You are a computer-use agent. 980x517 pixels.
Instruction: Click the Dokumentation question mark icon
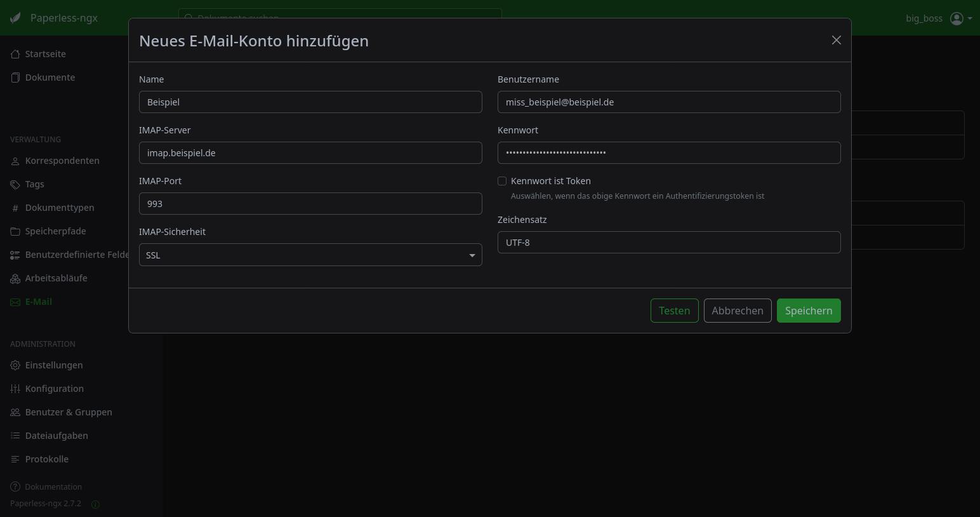[15, 487]
